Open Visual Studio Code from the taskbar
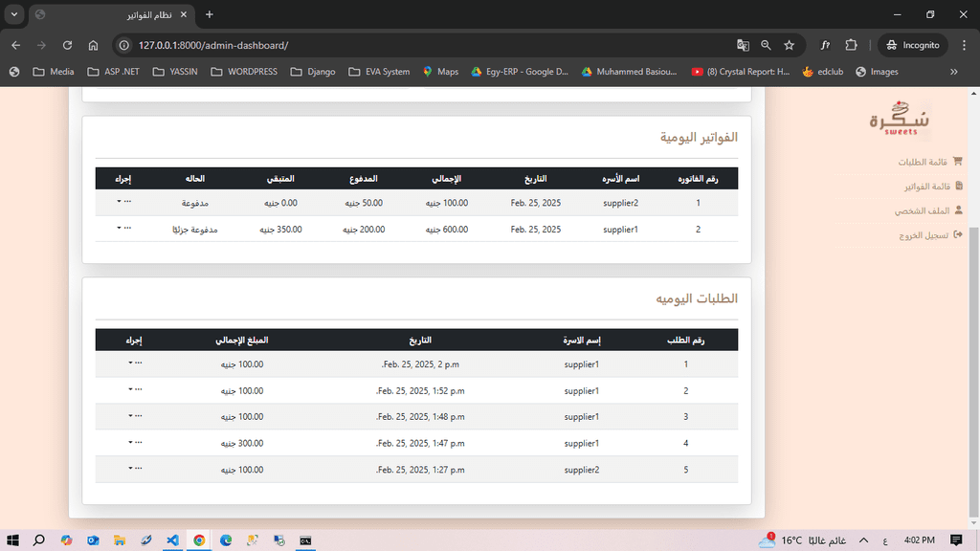This screenshot has width=980, height=551. coord(172,540)
